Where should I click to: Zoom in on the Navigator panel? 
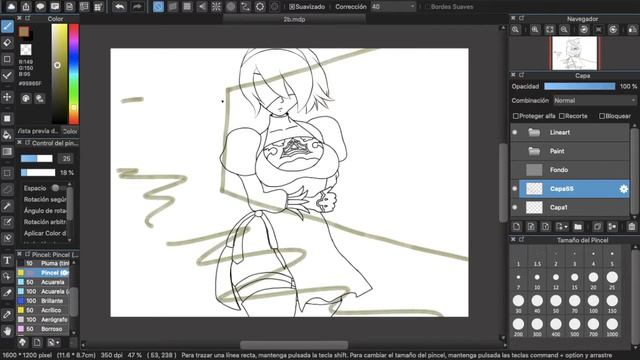pyautogui.click(x=535, y=29)
